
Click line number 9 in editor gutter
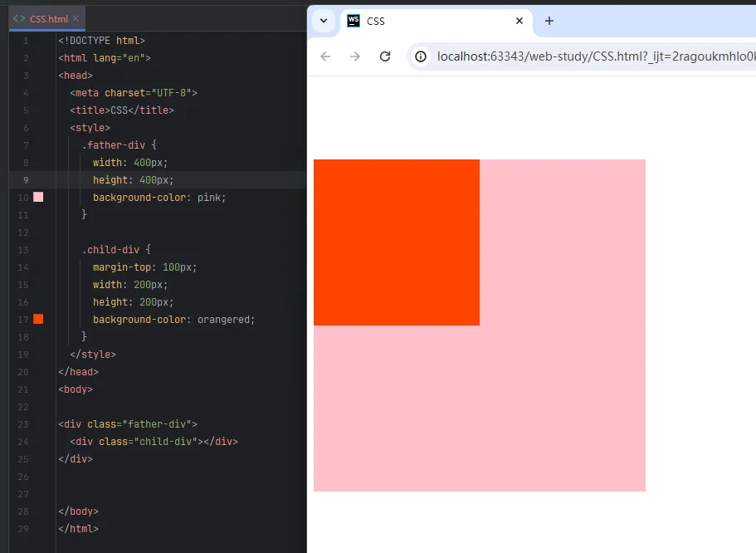click(26, 180)
